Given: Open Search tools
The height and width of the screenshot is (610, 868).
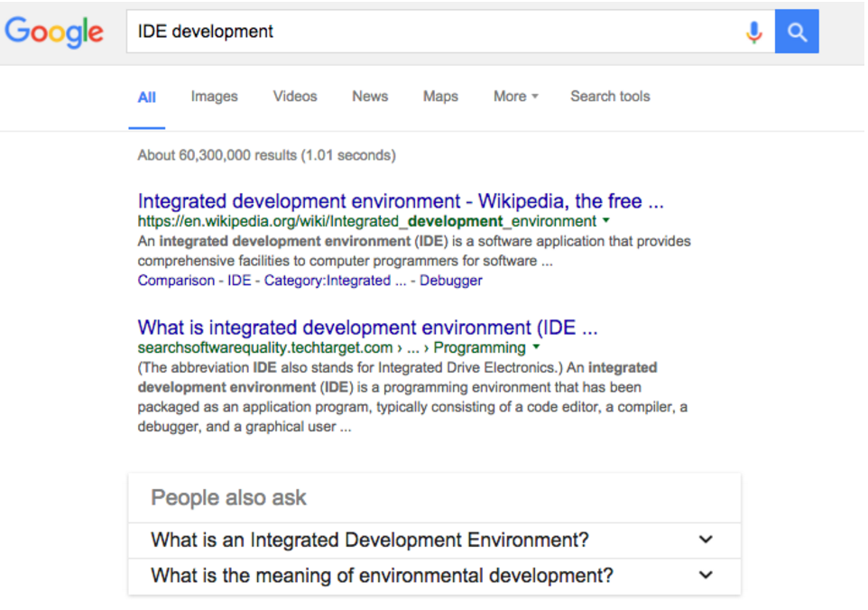Looking at the screenshot, I should coord(610,97).
